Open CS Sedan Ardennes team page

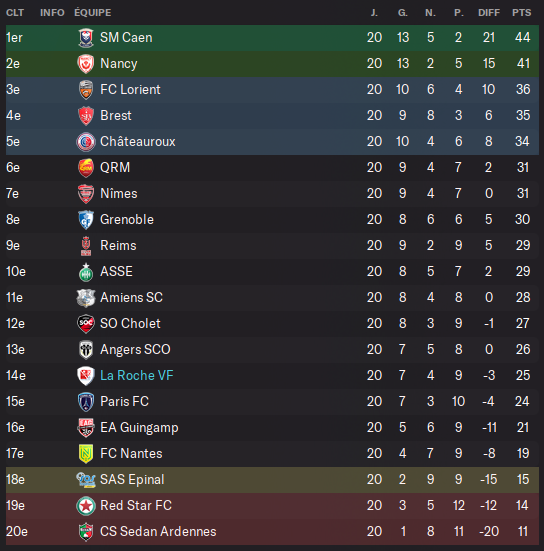click(x=158, y=531)
